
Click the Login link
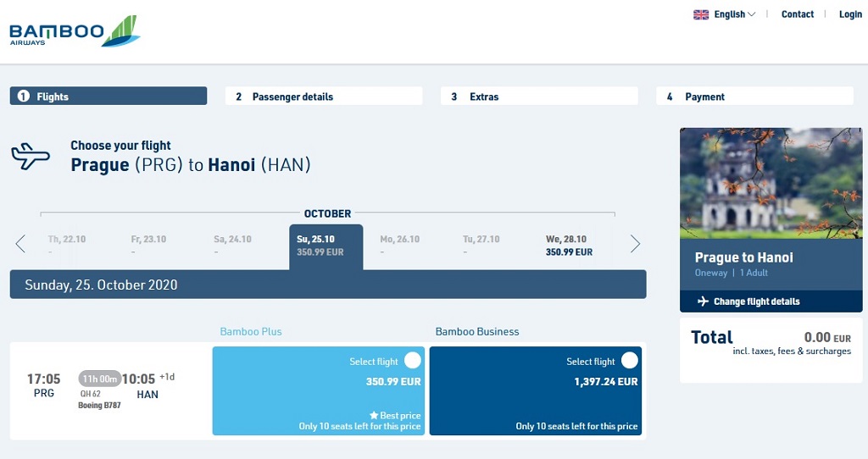tap(850, 14)
